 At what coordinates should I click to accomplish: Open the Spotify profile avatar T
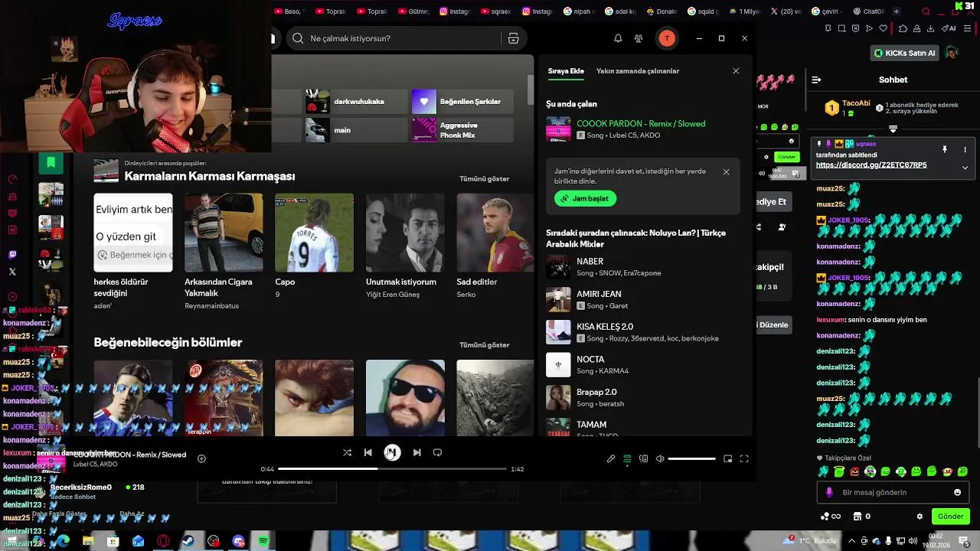[x=667, y=38]
